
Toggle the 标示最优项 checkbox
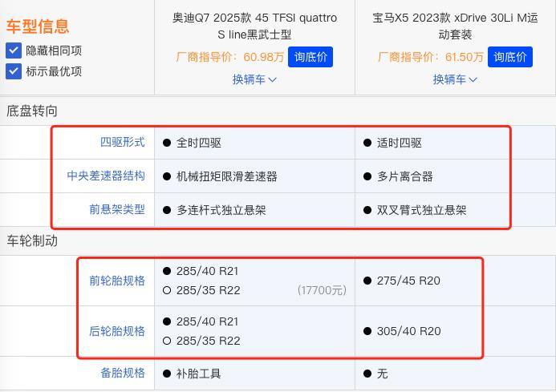click(x=13, y=71)
